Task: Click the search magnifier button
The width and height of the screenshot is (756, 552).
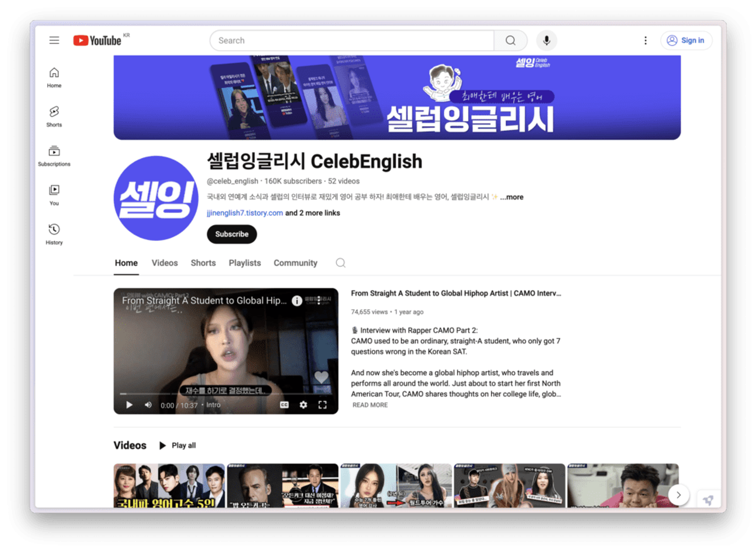Action: click(x=510, y=40)
